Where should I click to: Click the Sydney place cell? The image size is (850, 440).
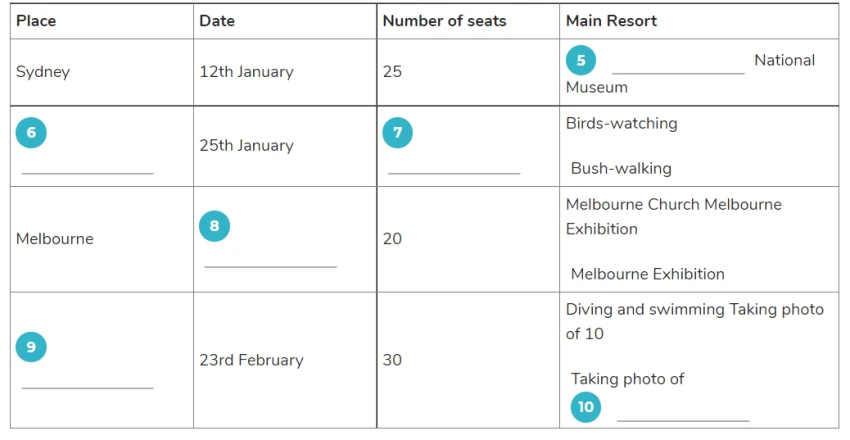point(43,72)
